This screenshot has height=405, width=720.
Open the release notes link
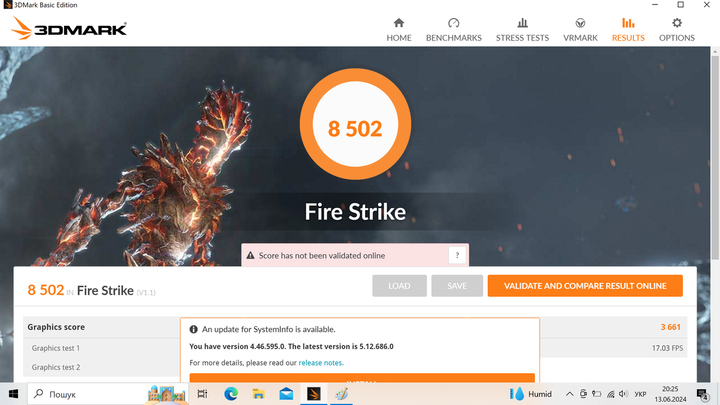[x=321, y=363]
